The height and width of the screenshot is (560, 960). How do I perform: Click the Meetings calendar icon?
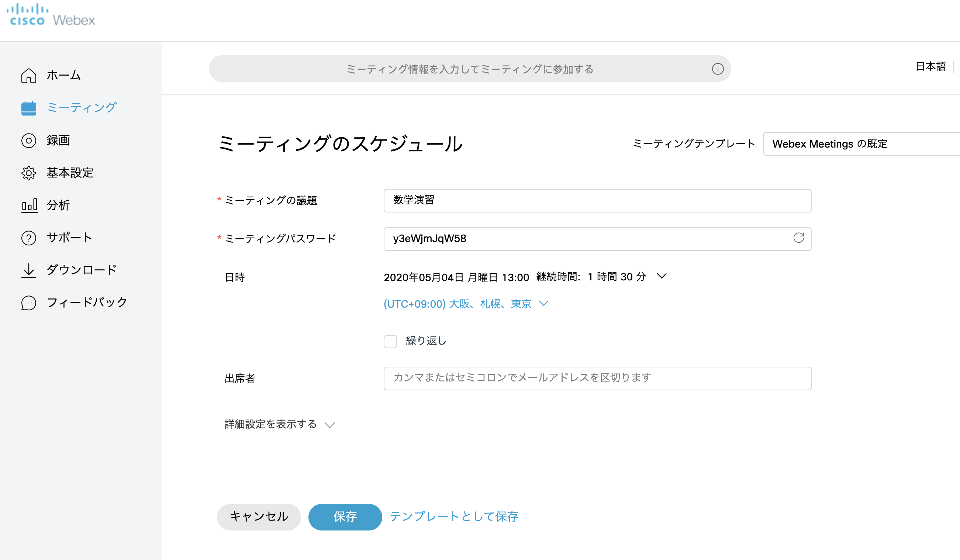point(28,108)
